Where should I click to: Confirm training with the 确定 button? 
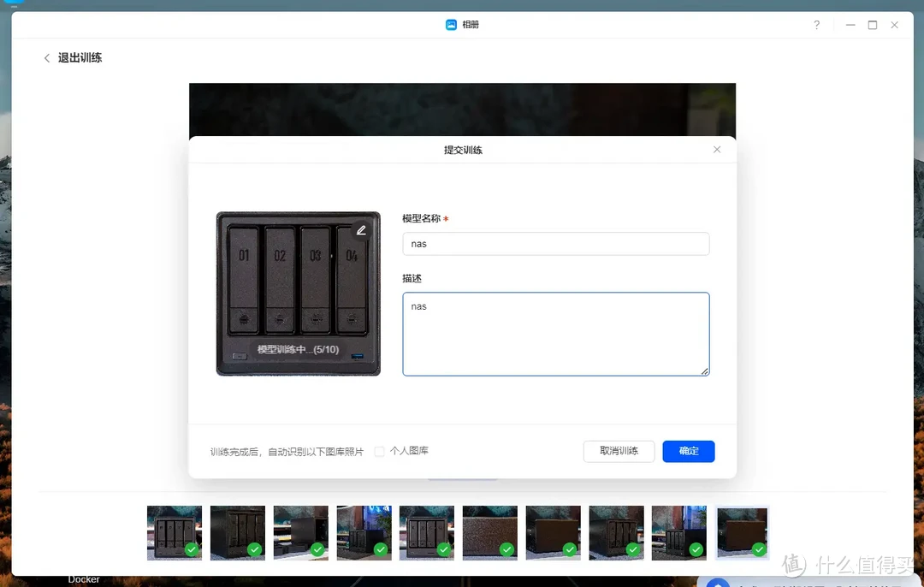coord(688,451)
